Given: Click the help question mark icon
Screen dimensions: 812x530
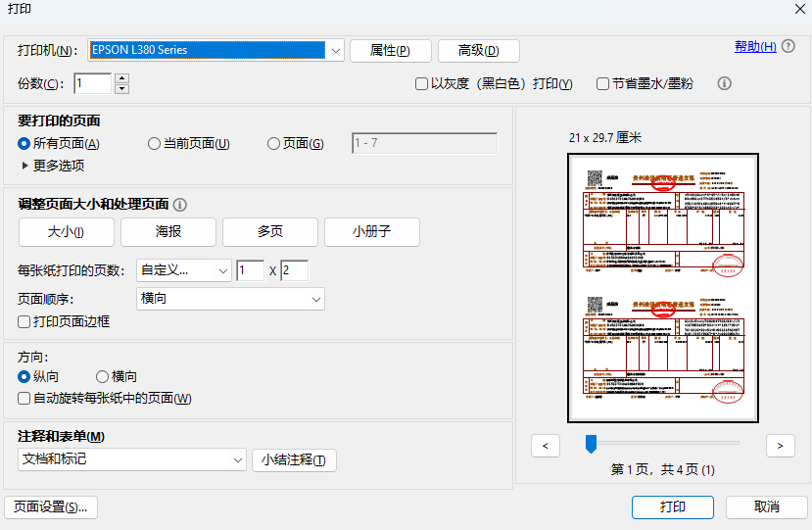Looking at the screenshot, I should point(788,46).
